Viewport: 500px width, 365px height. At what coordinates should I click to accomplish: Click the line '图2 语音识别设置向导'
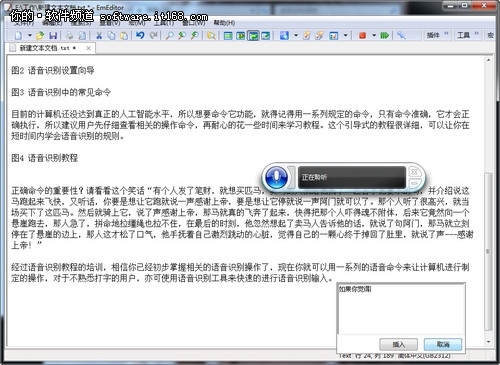pos(53,70)
